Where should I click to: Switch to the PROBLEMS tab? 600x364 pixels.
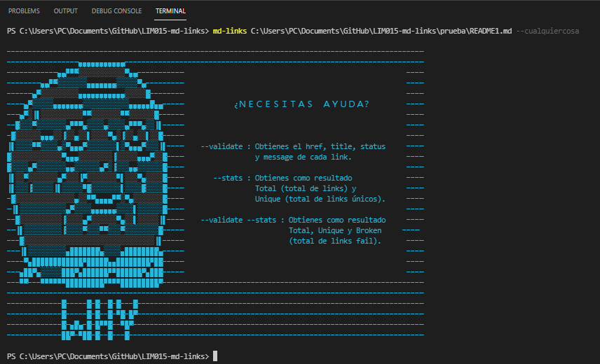click(x=24, y=10)
